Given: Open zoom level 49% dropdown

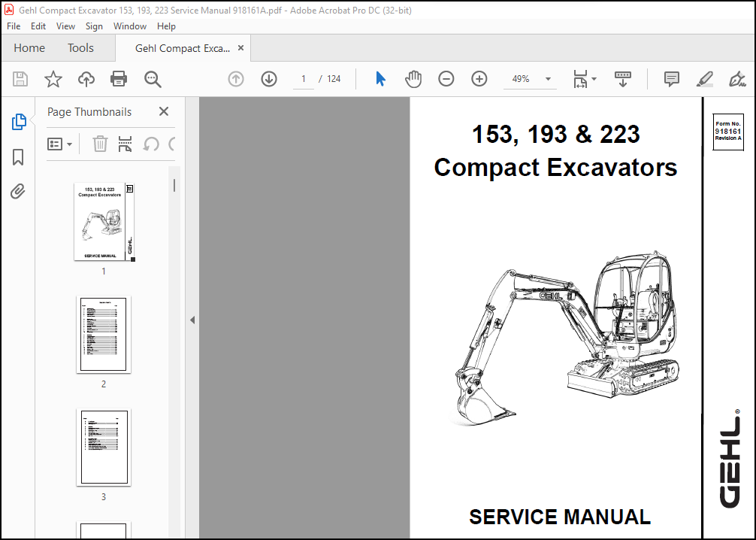Looking at the screenshot, I should pos(548,79).
